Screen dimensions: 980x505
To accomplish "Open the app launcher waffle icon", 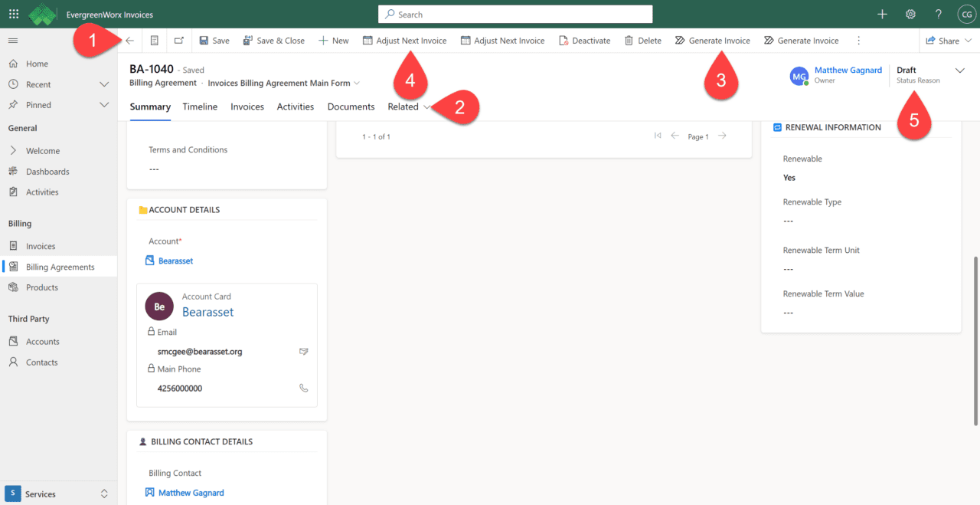I will pos(14,14).
